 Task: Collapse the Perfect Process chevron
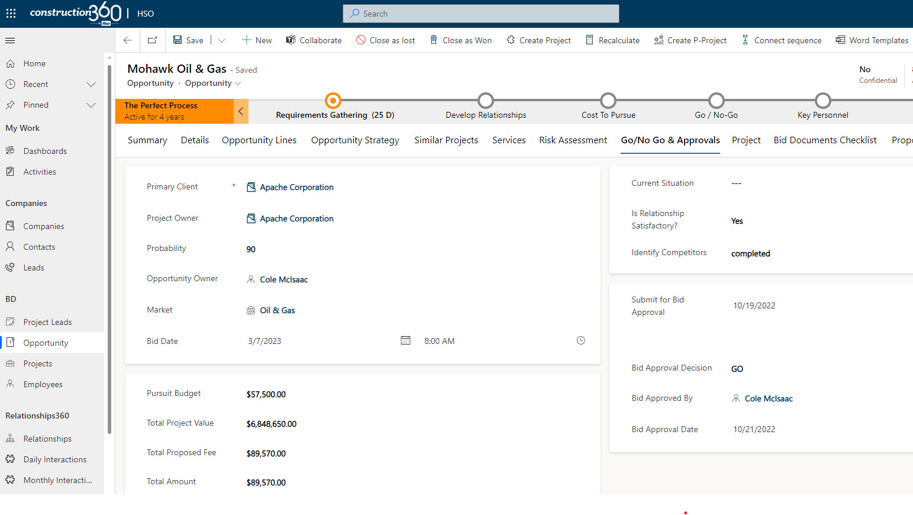tap(240, 111)
